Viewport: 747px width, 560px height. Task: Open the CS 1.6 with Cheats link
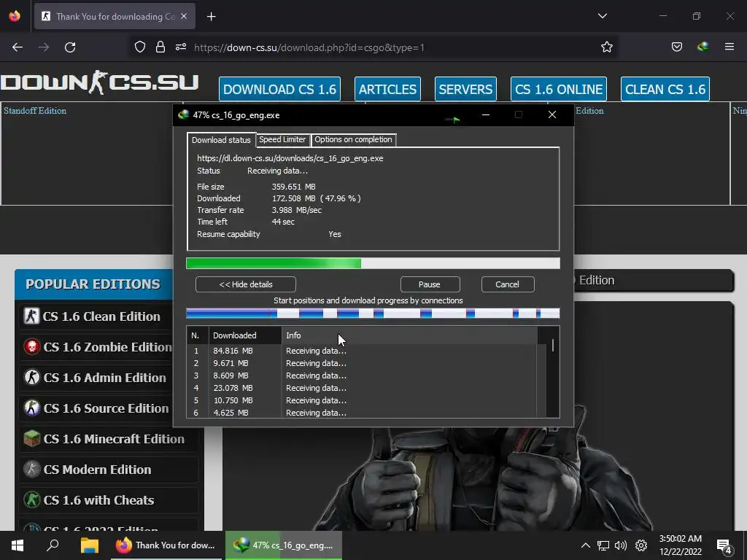(x=98, y=500)
